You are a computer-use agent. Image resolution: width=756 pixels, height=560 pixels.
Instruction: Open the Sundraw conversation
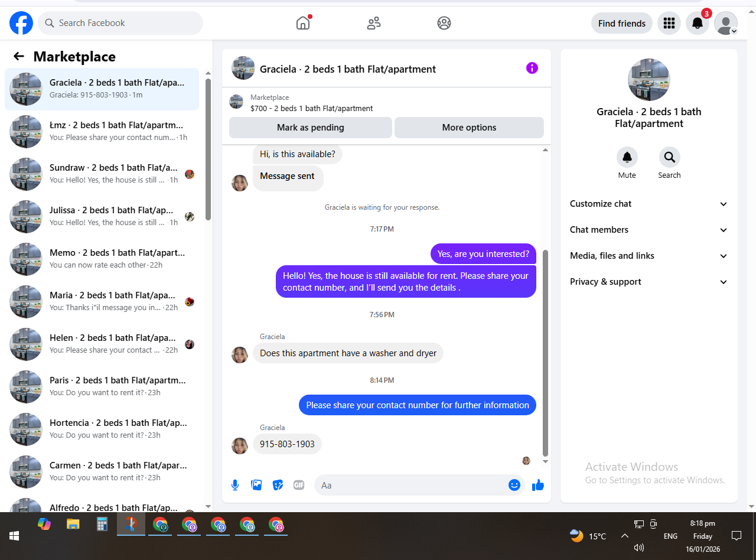[102, 174]
